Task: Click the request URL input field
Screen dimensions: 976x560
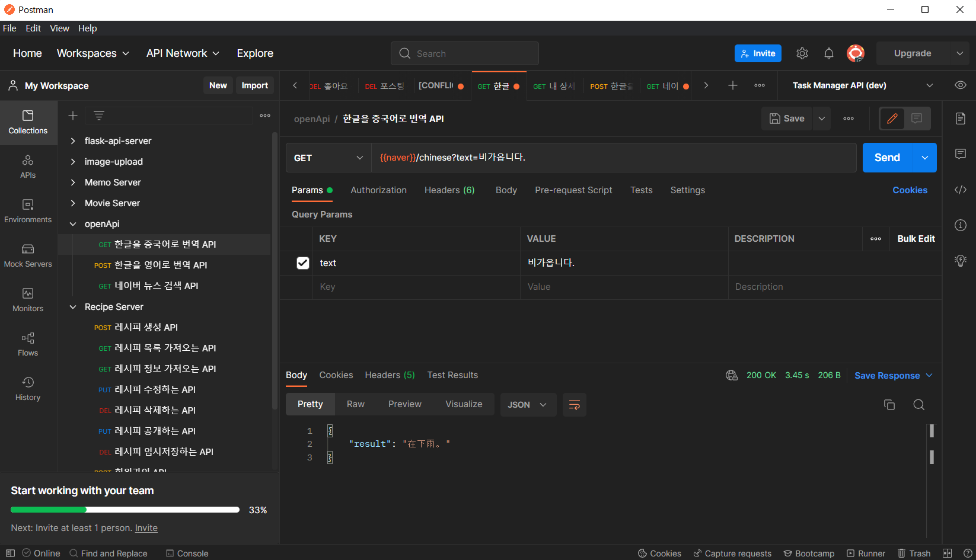Action: point(614,158)
